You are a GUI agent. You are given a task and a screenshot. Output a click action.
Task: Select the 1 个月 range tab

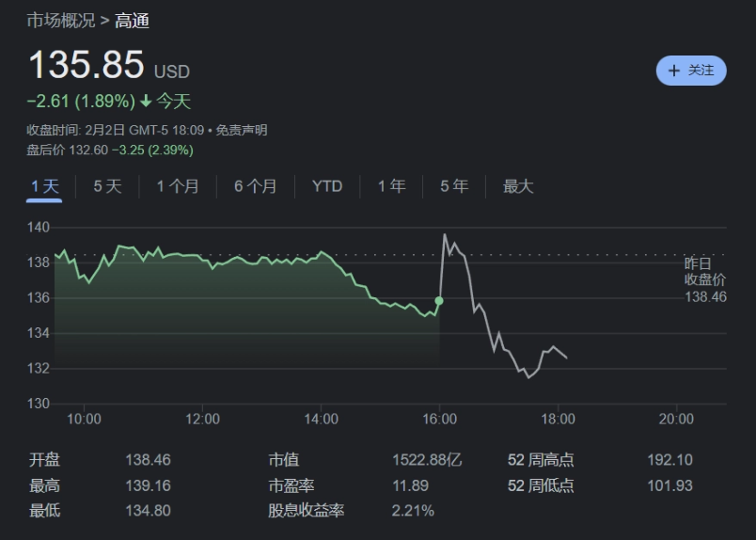click(178, 186)
